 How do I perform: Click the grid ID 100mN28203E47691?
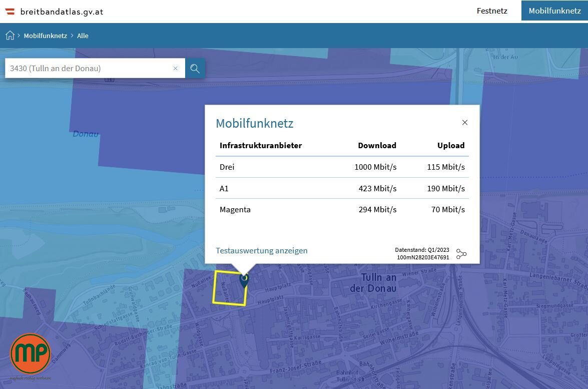[423, 257]
